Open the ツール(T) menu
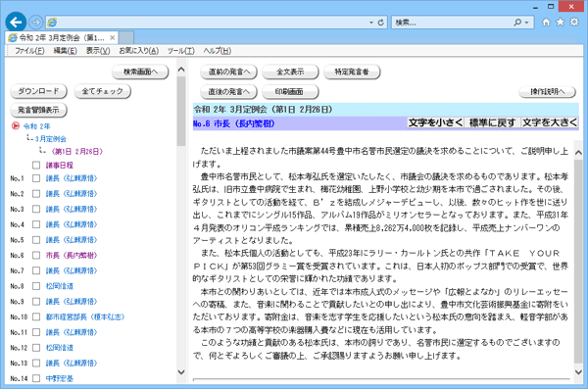Screen dimensions: 588x389 click(180, 51)
